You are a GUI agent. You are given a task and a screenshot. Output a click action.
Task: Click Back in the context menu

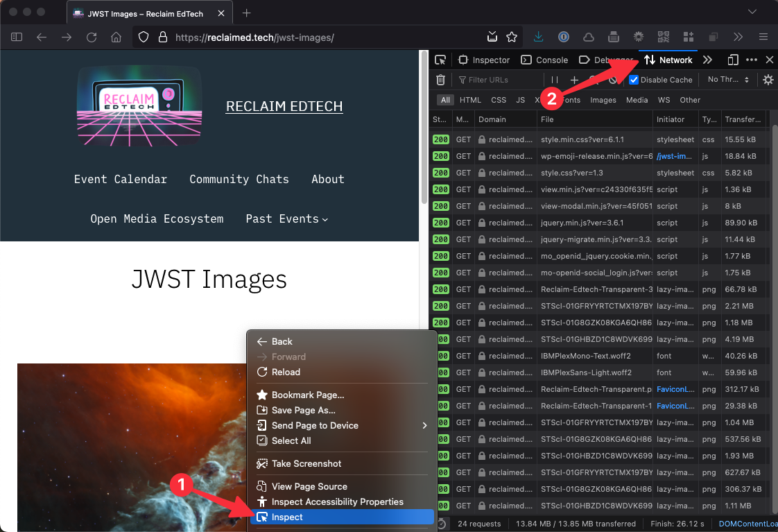[x=343, y=341]
